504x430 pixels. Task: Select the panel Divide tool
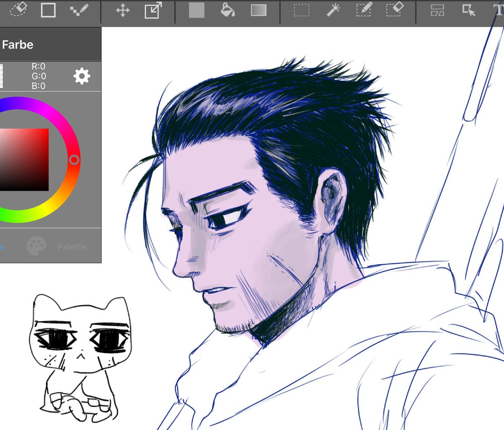pyautogui.click(x=438, y=11)
